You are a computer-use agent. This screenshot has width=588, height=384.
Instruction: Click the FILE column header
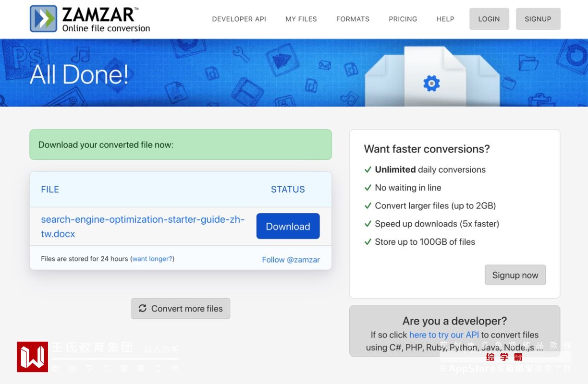point(50,189)
